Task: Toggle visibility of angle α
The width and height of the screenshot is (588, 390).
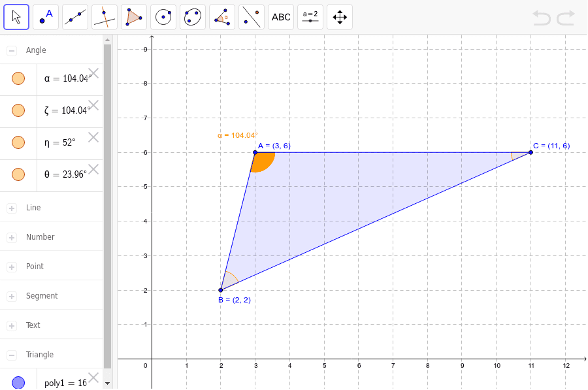Action: 18,78
